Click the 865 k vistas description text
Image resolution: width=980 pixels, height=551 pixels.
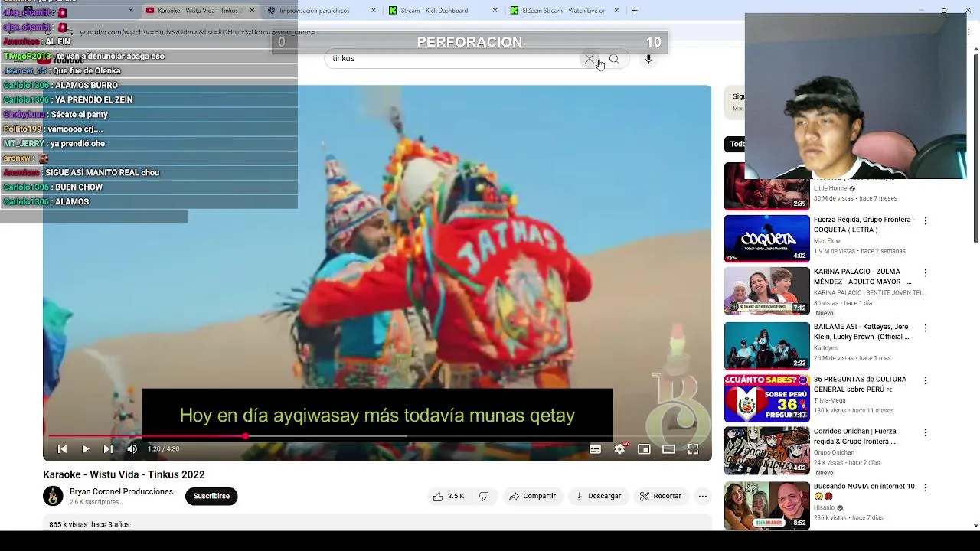pos(90,525)
